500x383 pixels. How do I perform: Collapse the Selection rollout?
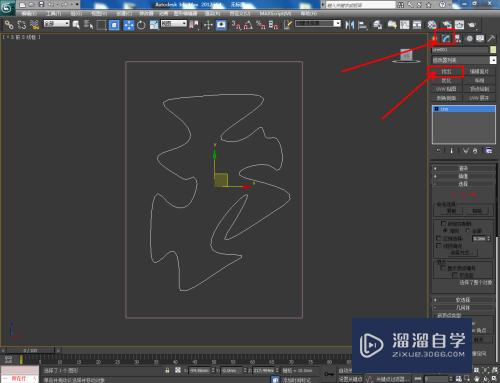463,184
